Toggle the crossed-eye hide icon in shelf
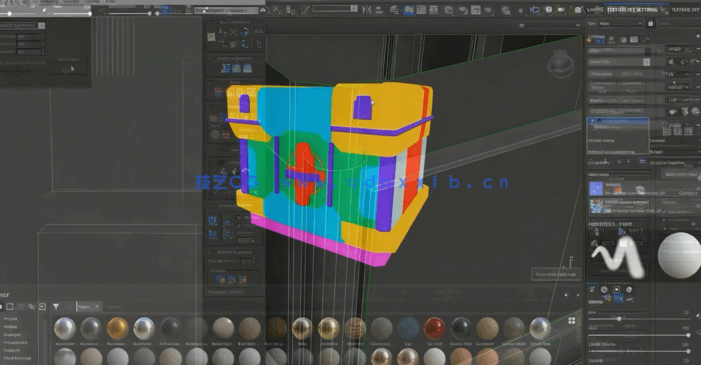The width and height of the screenshot is (701, 365). (x=31, y=306)
